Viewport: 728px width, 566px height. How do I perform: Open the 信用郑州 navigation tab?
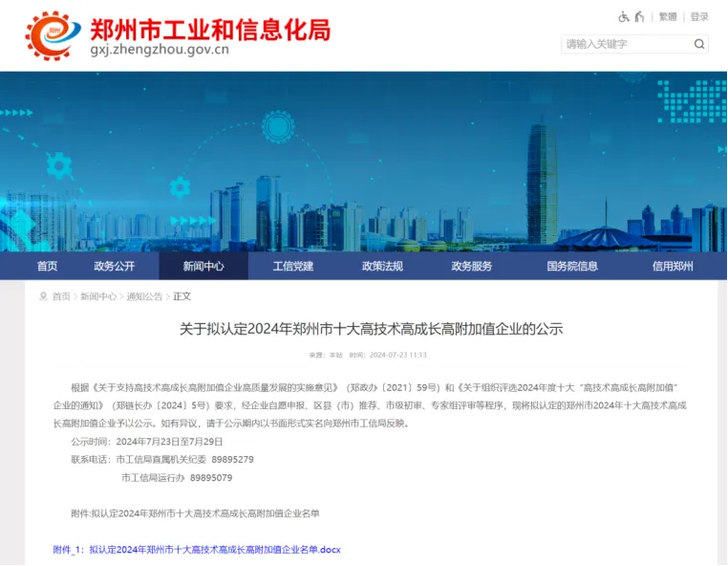tap(673, 267)
